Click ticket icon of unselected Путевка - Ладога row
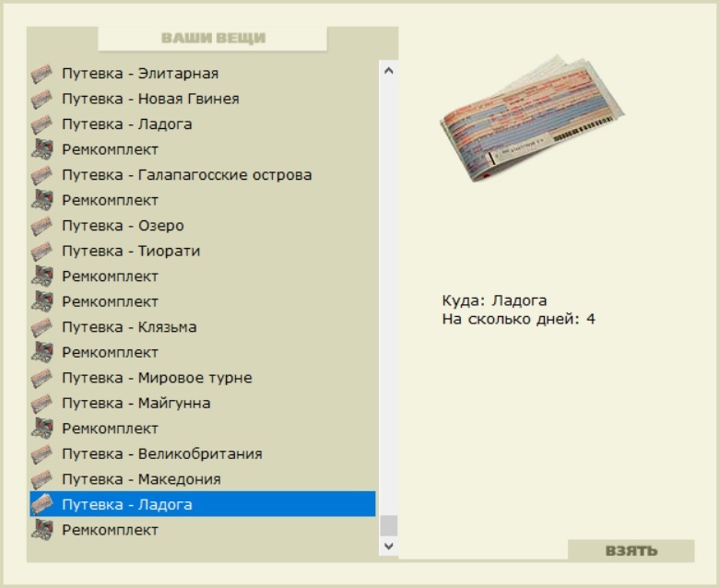The image size is (720, 588). coord(41,123)
